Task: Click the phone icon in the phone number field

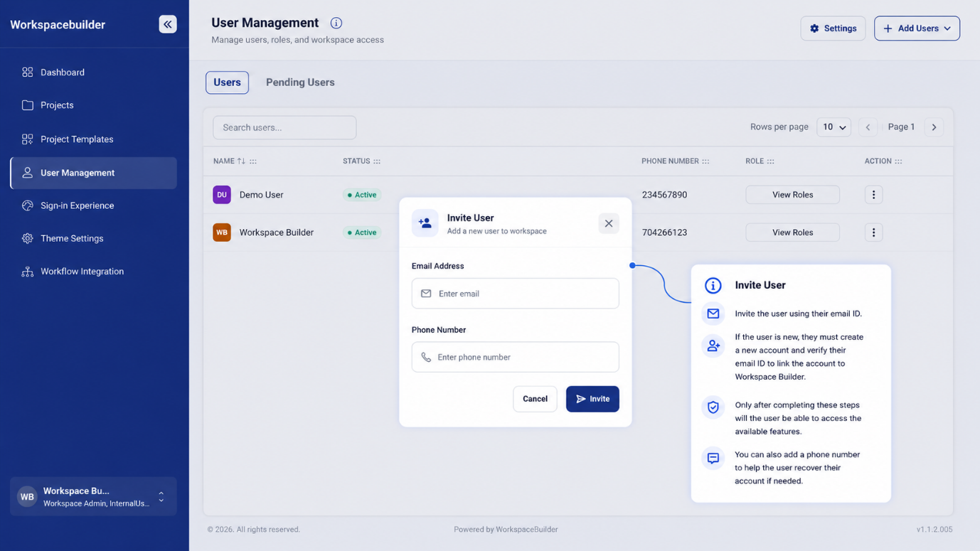Action: click(426, 358)
